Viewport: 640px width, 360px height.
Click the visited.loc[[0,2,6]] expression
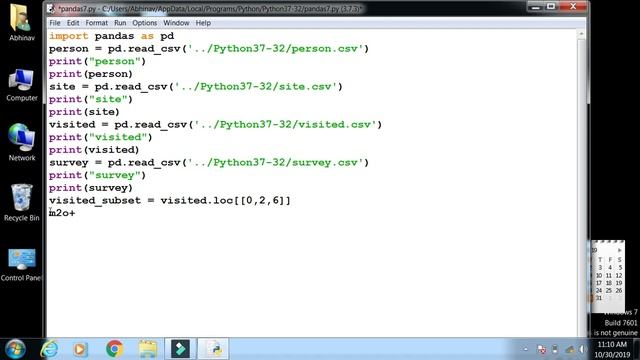pyautogui.click(x=225, y=200)
